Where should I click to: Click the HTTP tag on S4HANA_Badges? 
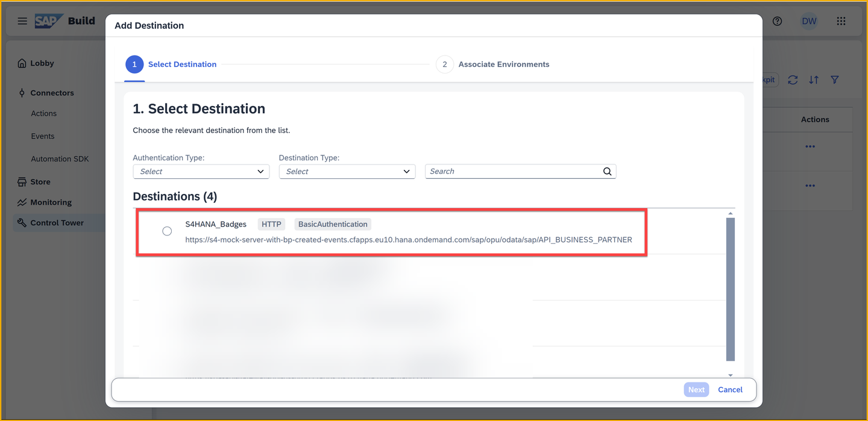coord(271,224)
